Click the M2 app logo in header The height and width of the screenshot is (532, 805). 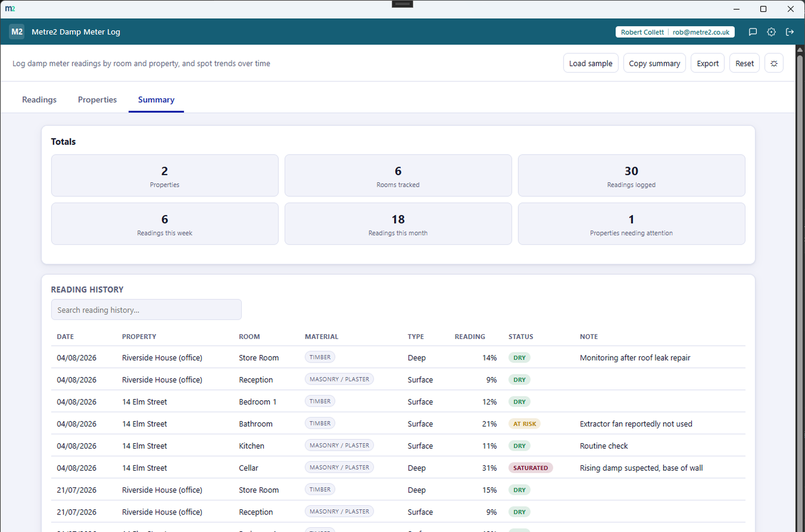point(17,32)
